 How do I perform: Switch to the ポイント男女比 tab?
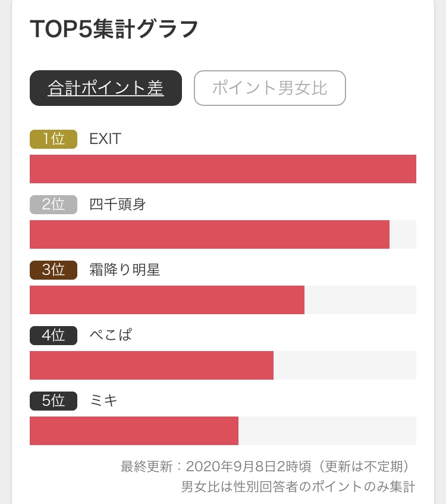coord(270,88)
